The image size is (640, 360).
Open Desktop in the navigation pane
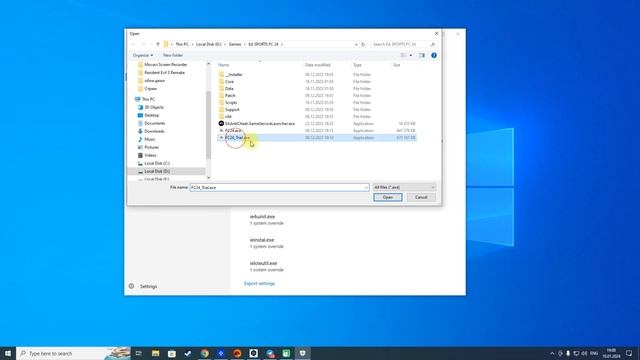[151, 115]
